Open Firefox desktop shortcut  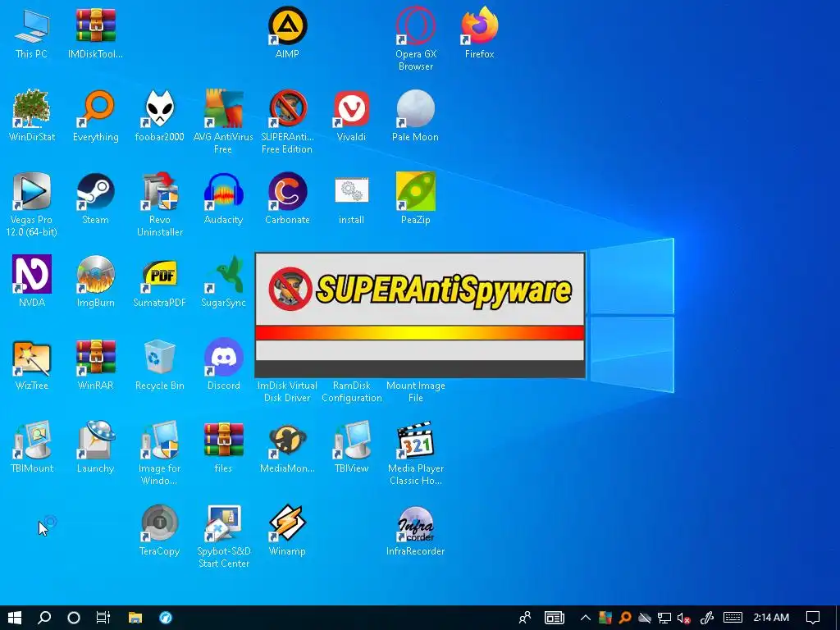click(479, 33)
